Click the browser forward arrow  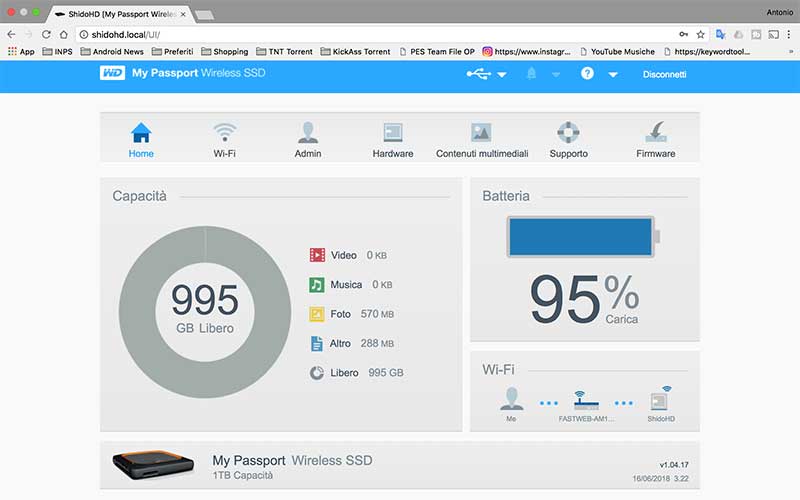tap(29, 35)
